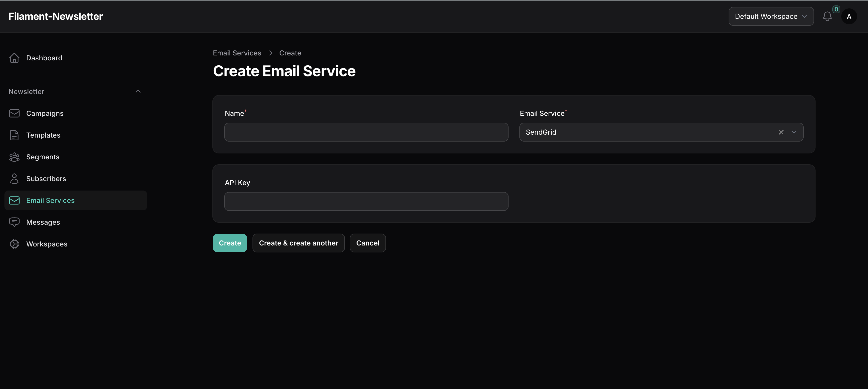
Task: Click the Templates document icon
Action: (14, 135)
